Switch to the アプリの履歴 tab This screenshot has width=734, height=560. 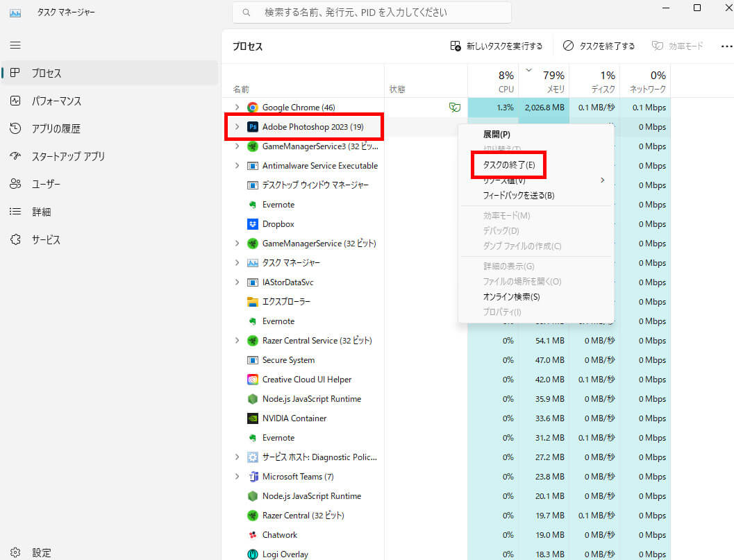click(110, 128)
